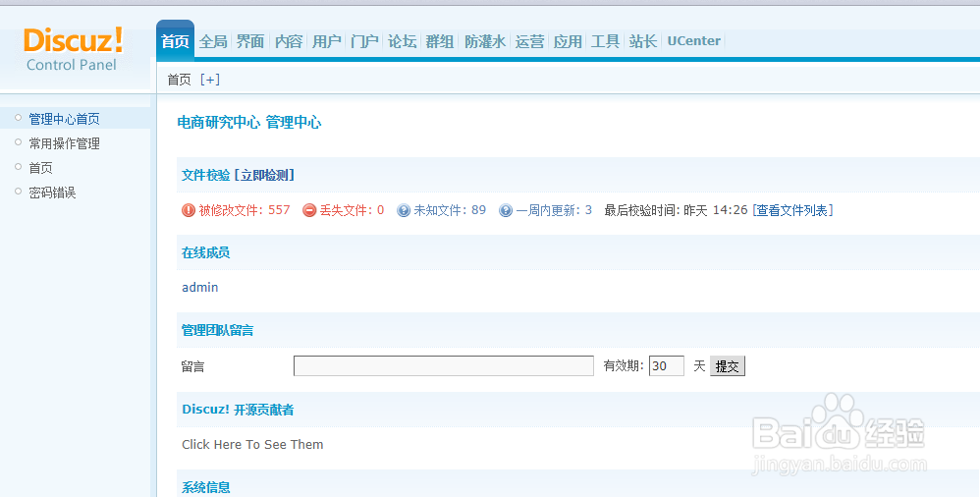Click the 丢失文件: 0 text
This screenshot has width=980, height=497.
[x=352, y=210]
